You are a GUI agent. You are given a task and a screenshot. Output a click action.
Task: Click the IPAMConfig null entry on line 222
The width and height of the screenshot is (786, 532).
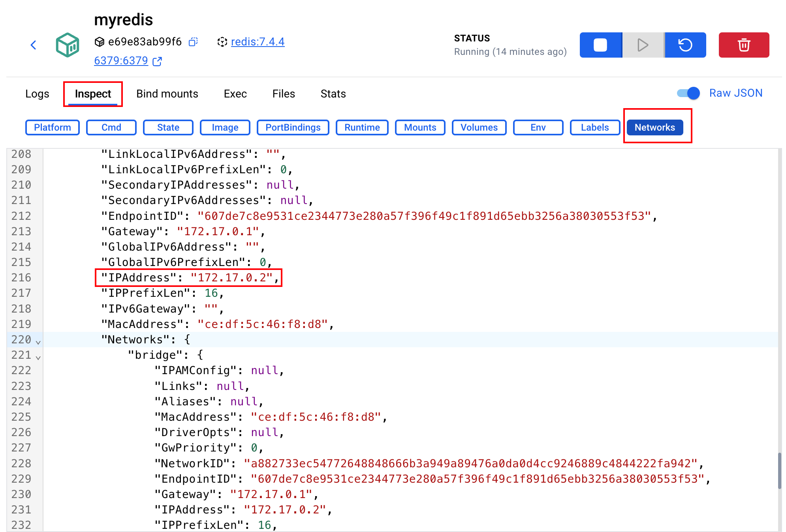tap(219, 371)
